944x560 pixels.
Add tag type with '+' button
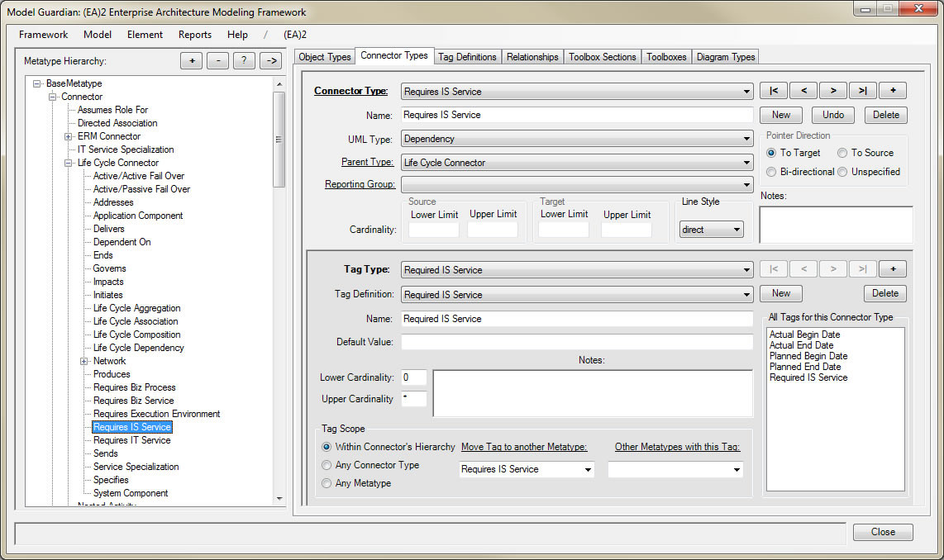pyautogui.click(x=893, y=269)
